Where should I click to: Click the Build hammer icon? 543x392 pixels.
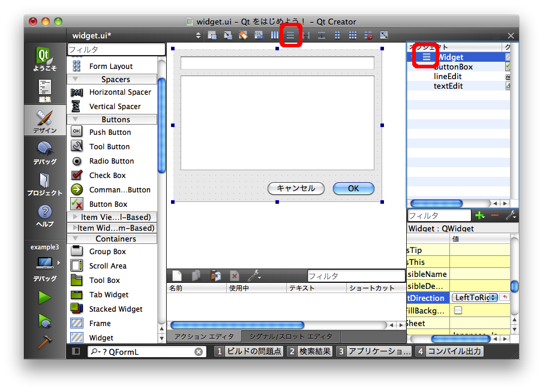pos(45,343)
